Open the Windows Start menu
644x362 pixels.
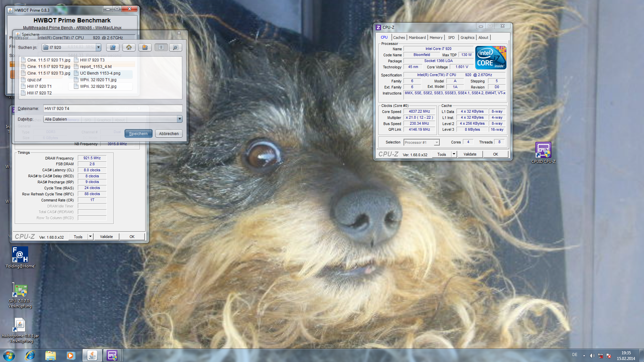[9, 355]
